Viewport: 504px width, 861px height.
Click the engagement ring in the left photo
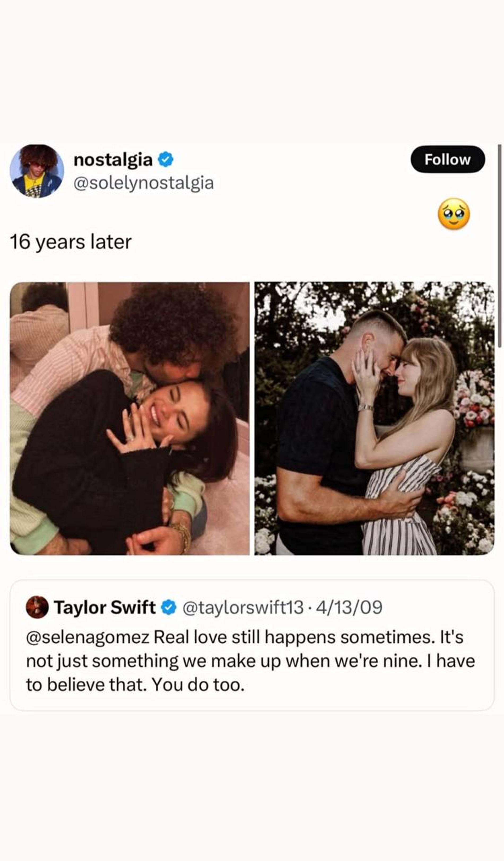point(129,438)
